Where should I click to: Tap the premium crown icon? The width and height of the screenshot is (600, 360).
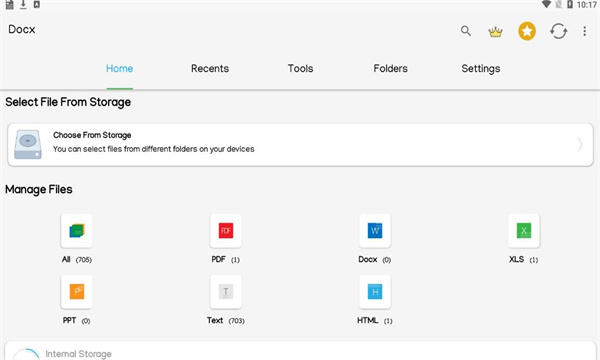[x=495, y=31]
